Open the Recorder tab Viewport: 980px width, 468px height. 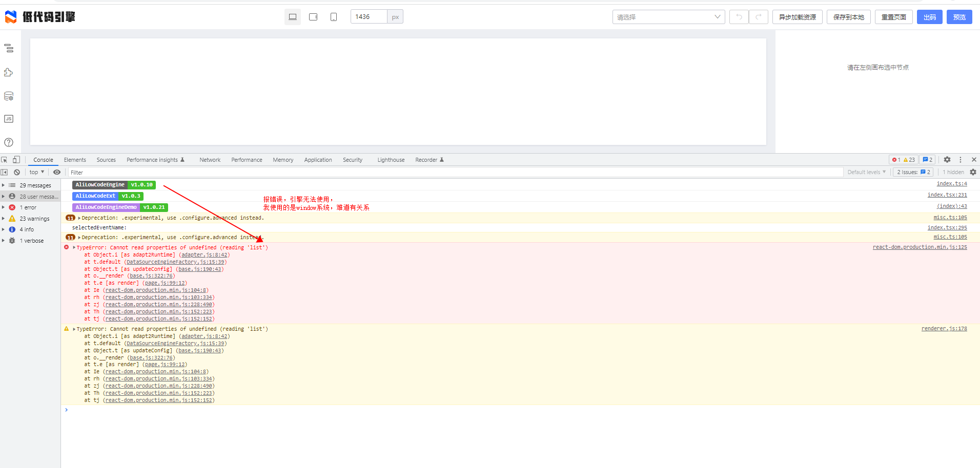430,160
